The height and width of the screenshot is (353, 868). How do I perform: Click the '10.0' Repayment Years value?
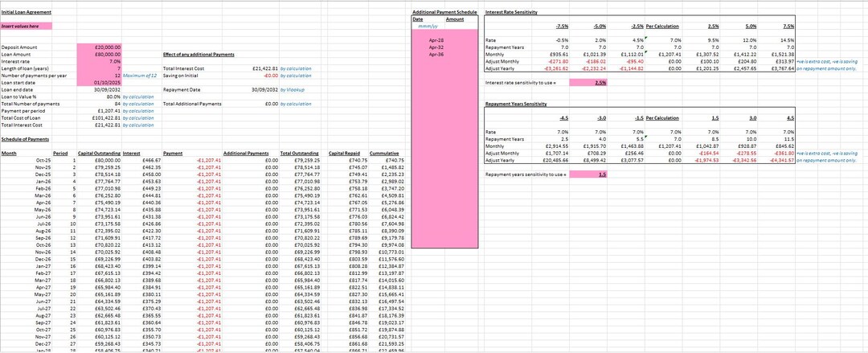coord(754,139)
